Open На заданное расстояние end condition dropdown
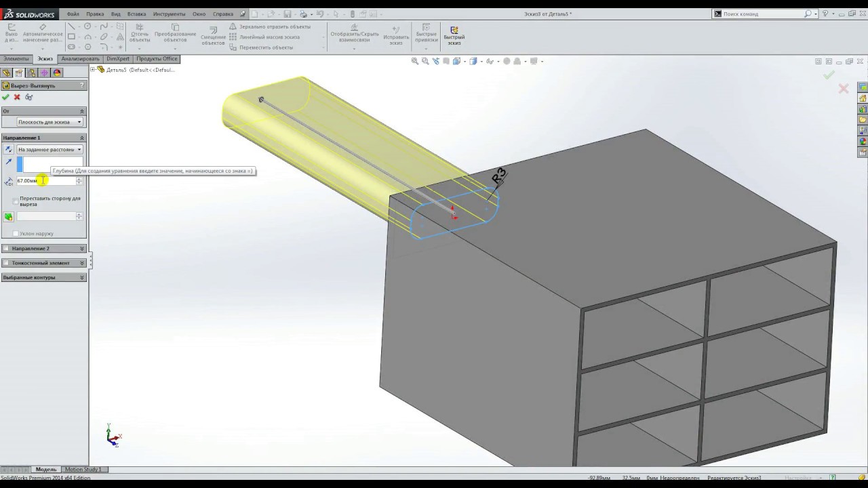The image size is (868, 488). click(50, 149)
